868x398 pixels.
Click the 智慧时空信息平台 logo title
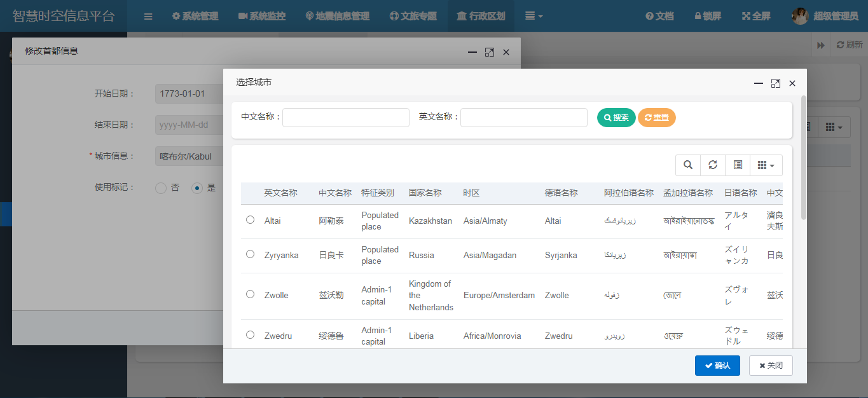(64, 16)
